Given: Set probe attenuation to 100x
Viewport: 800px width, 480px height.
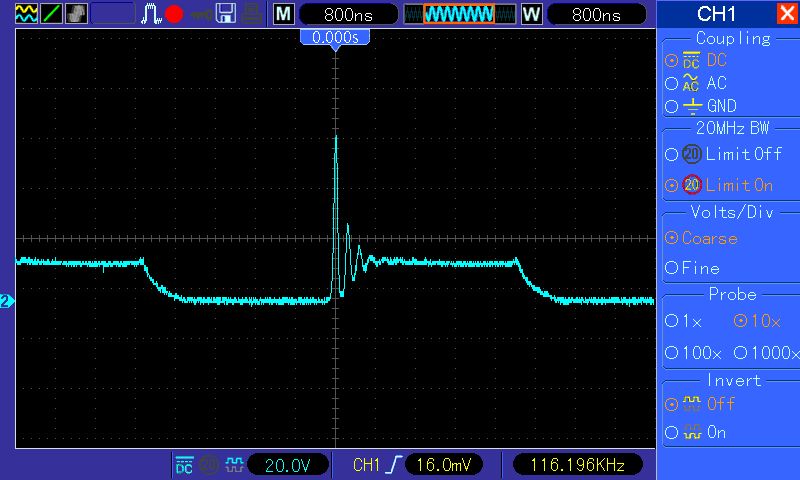Looking at the screenshot, I should 693,352.
